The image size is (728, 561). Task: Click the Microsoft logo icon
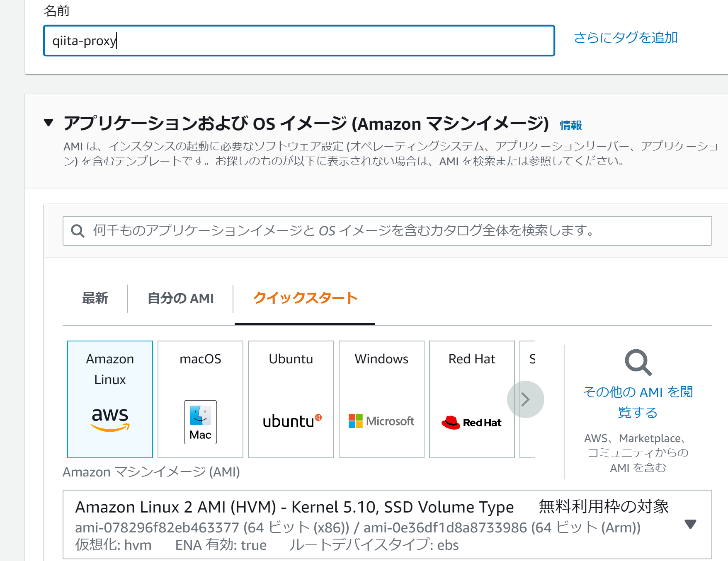click(x=381, y=421)
